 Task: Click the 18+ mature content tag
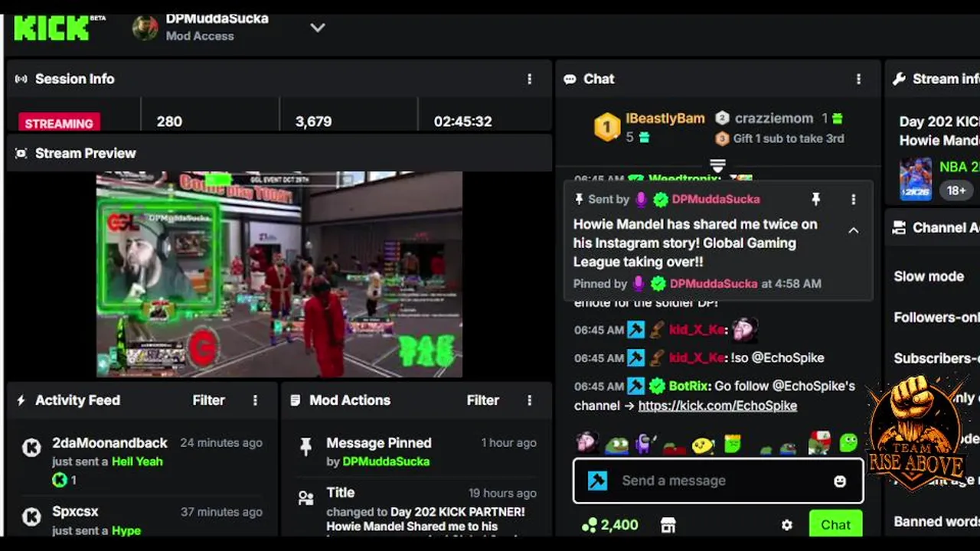click(956, 190)
